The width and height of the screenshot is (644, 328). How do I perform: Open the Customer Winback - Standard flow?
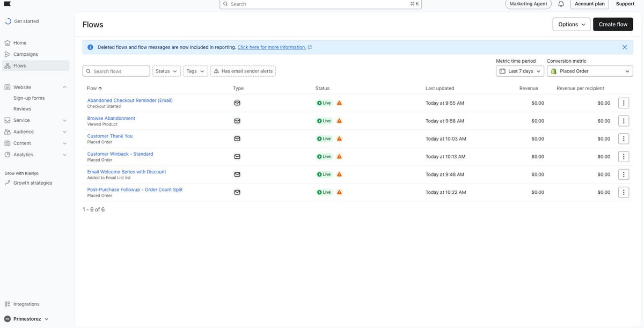point(120,154)
